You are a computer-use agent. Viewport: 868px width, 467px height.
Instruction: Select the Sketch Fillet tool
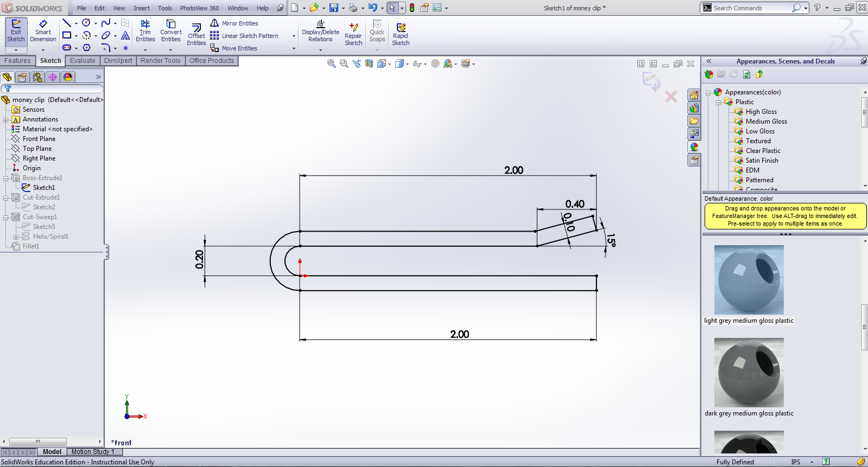click(106, 48)
